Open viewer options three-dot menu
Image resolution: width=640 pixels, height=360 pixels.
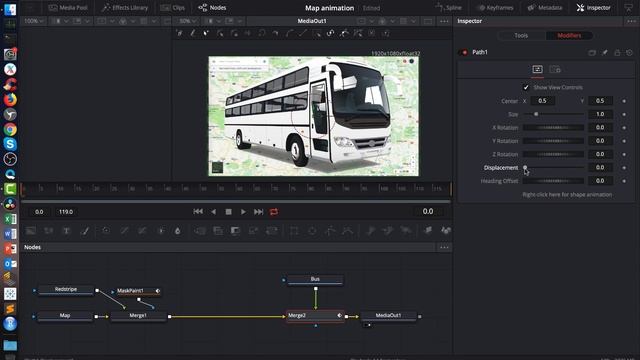[x=444, y=21]
